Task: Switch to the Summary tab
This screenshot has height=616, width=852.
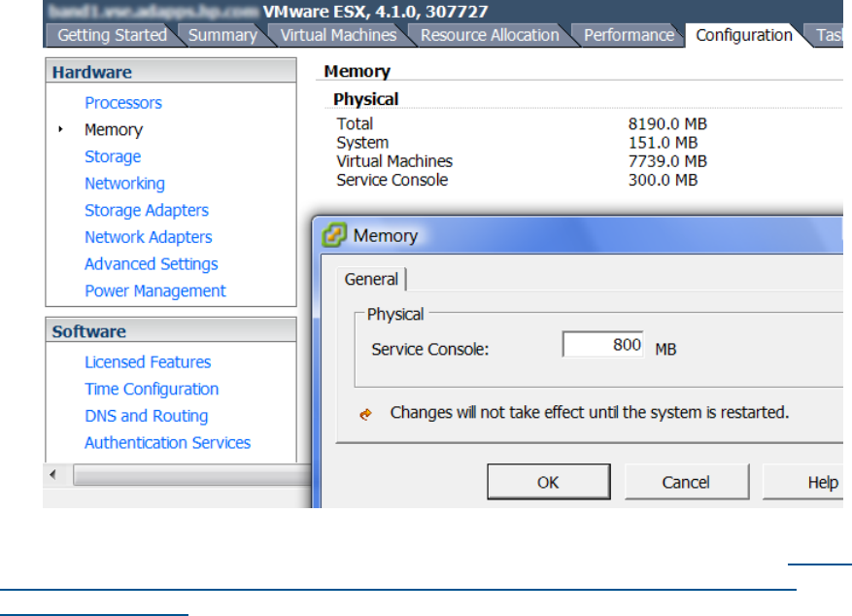Action: pyautogui.click(x=222, y=35)
